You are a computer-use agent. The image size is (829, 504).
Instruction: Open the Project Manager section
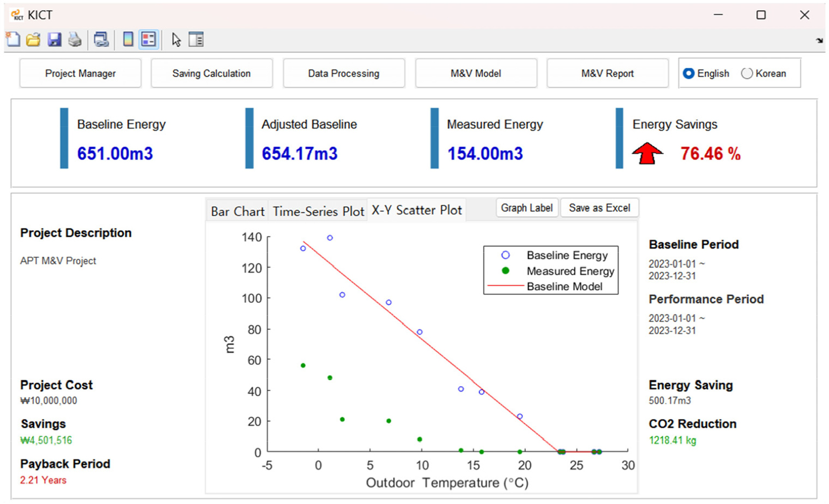tap(80, 74)
